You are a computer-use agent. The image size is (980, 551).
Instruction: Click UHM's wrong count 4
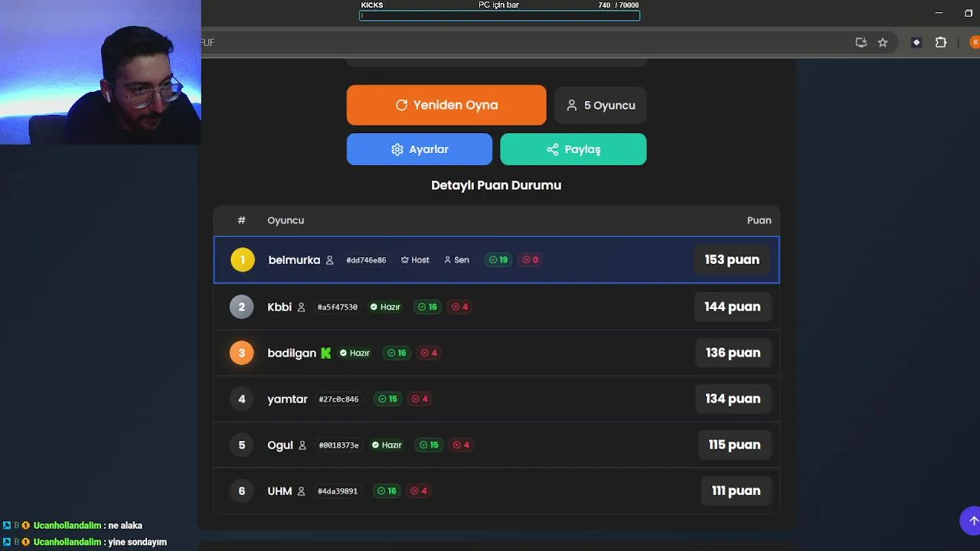(420, 491)
